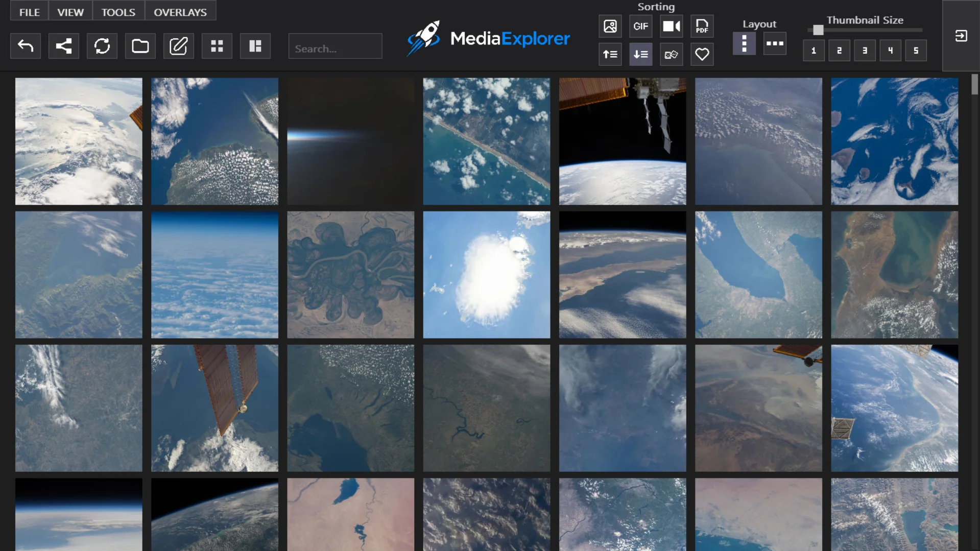The height and width of the screenshot is (551, 980).
Task: Toggle the image file type filter
Action: tap(610, 26)
